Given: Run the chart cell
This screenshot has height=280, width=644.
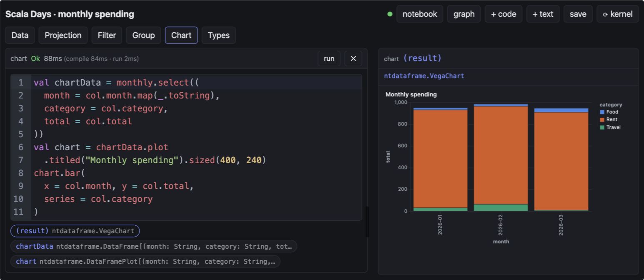Looking at the screenshot, I should tap(329, 58).
